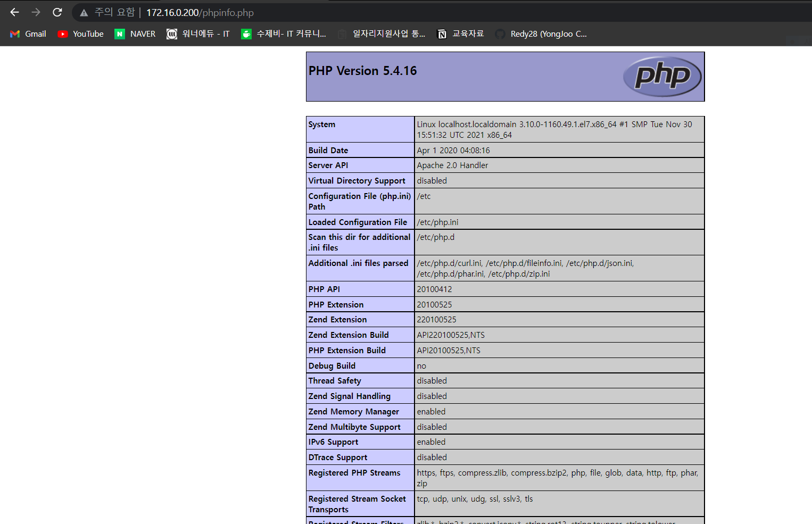
Task: Go back to the previous page
Action: pyautogui.click(x=14, y=12)
